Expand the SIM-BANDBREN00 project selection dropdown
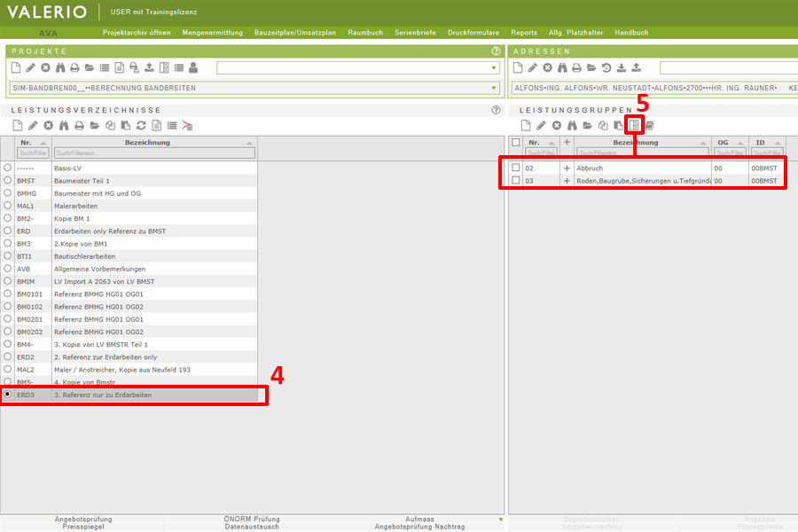 click(495, 88)
